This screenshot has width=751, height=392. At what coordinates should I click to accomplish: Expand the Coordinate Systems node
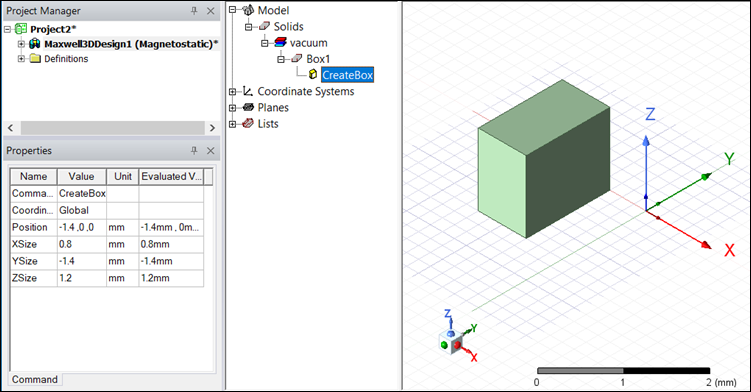coord(232,92)
